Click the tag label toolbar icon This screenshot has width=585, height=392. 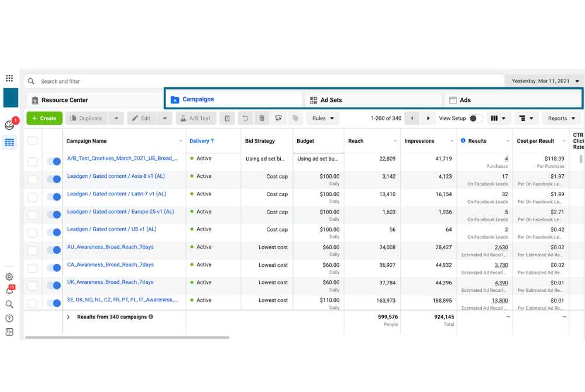coord(295,118)
